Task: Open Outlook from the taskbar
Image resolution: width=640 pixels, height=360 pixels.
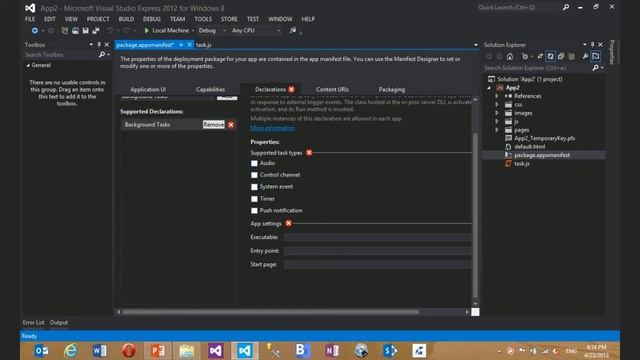Action: [41, 350]
